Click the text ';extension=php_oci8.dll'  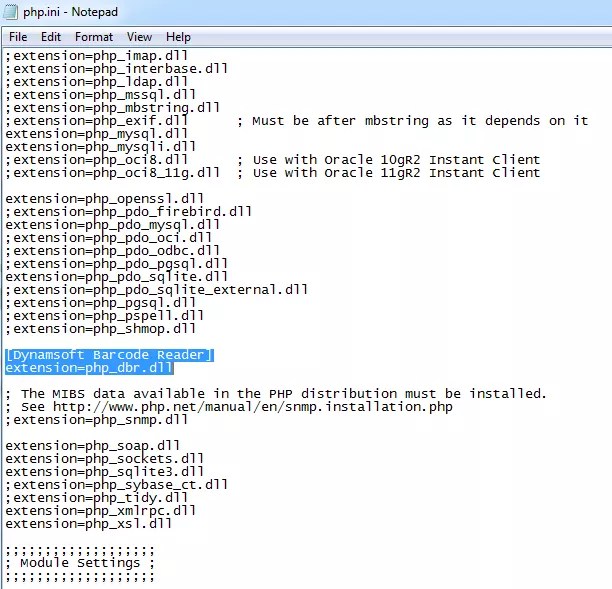96,160
